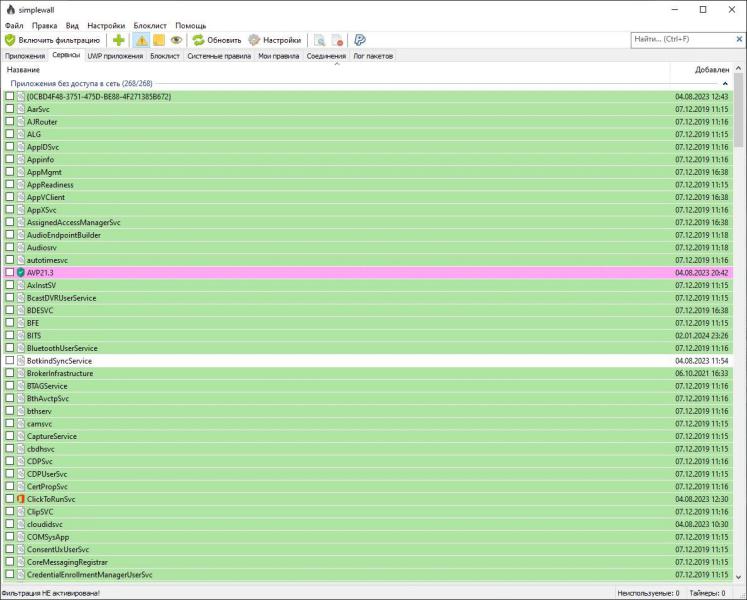Open the Вид menu

click(72, 26)
